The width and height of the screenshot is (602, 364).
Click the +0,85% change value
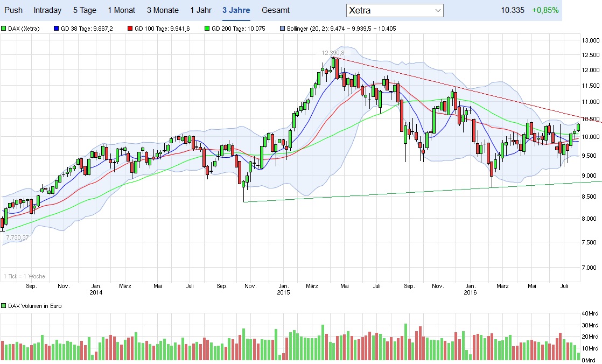point(545,10)
